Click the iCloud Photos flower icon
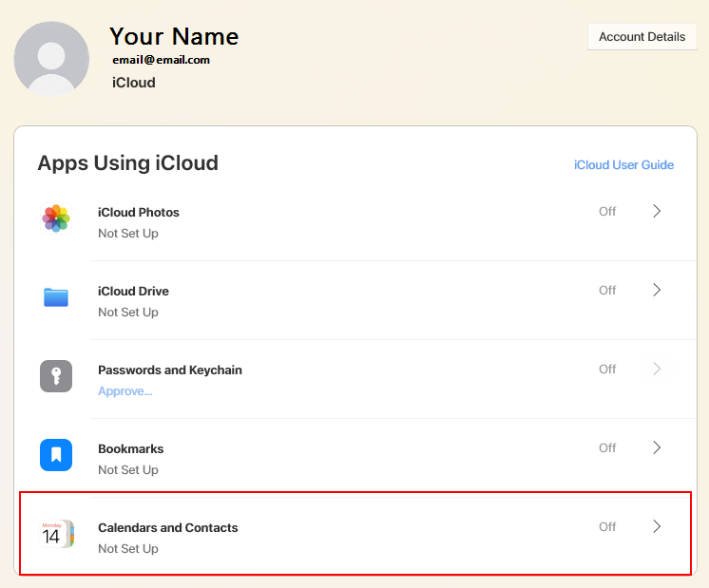The image size is (709, 588). pos(56,218)
